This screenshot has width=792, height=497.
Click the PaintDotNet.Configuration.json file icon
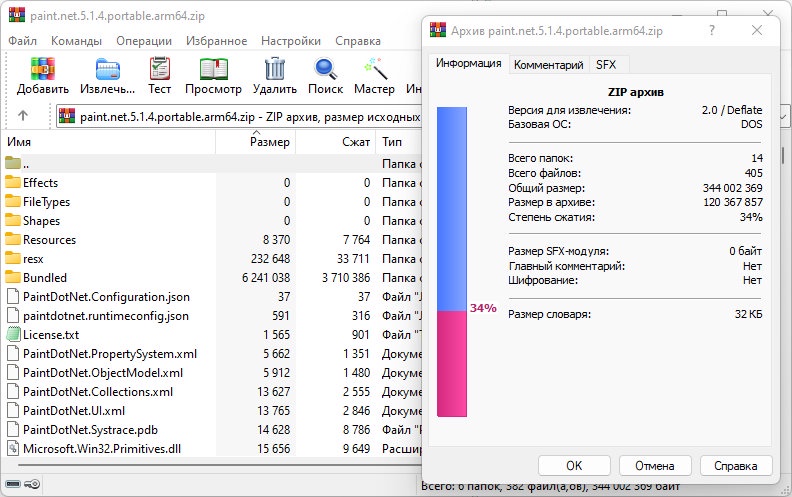pyautogui.click(x=13, y=296)
